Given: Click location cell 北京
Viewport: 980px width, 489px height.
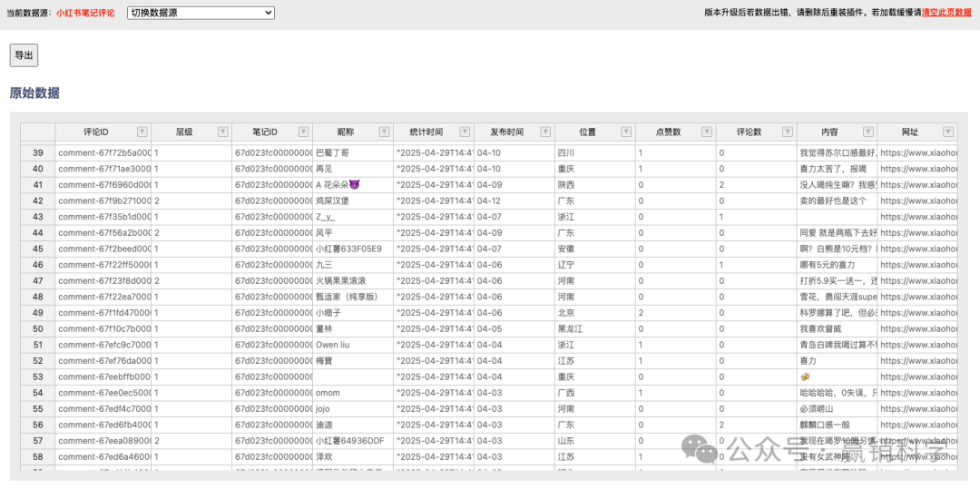Looking at the screenshot, I should pyautogui.click(x=595, y=313).
